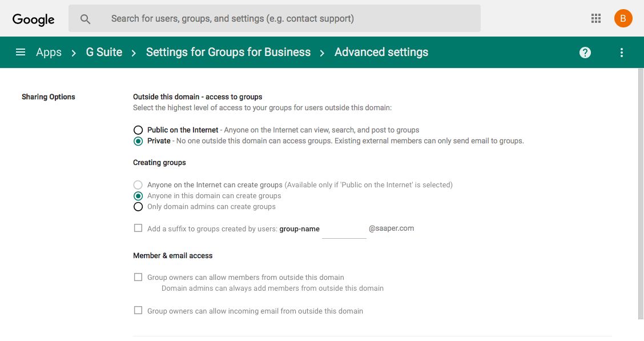Choose Only domain admins can create groups
The image size is (644, 341).
click(138, 207)
